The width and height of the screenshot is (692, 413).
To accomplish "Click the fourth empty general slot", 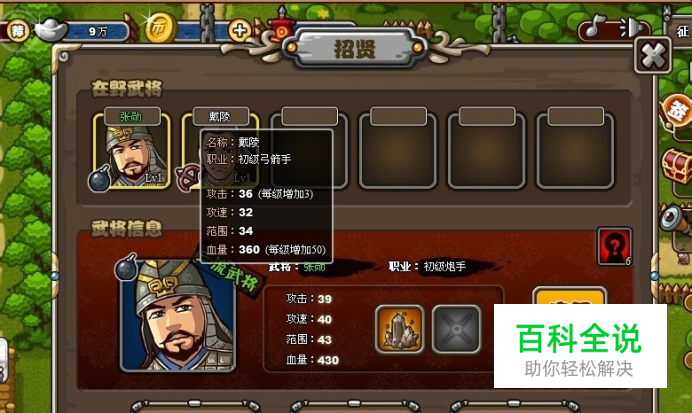I will pos(398,150).
